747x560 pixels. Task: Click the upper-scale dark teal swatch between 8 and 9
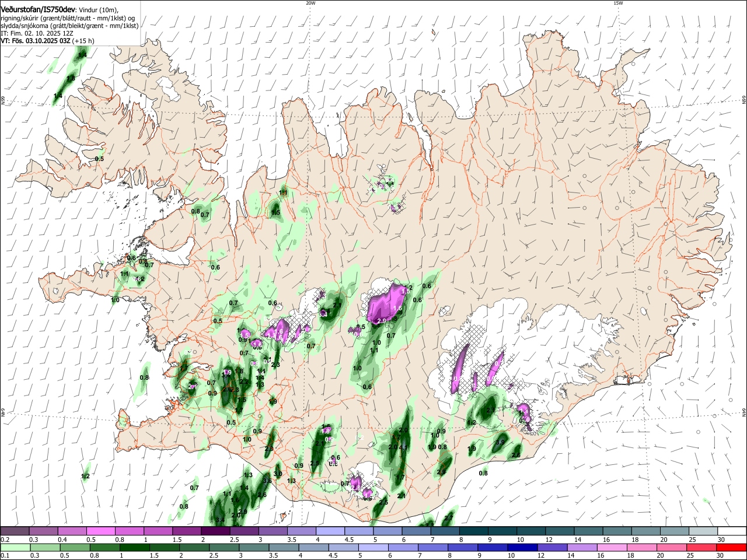click(473, 531)
